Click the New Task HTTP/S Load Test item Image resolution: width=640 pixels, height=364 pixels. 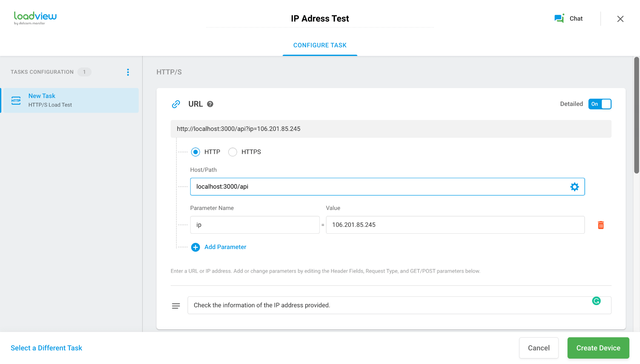click(x=72, y=100)
